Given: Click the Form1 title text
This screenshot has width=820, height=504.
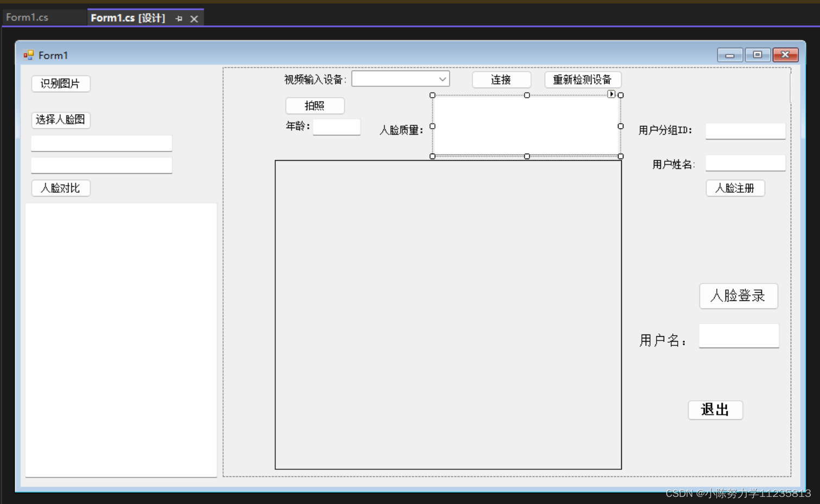Looking at the screenshot, I should pos(53,55).
